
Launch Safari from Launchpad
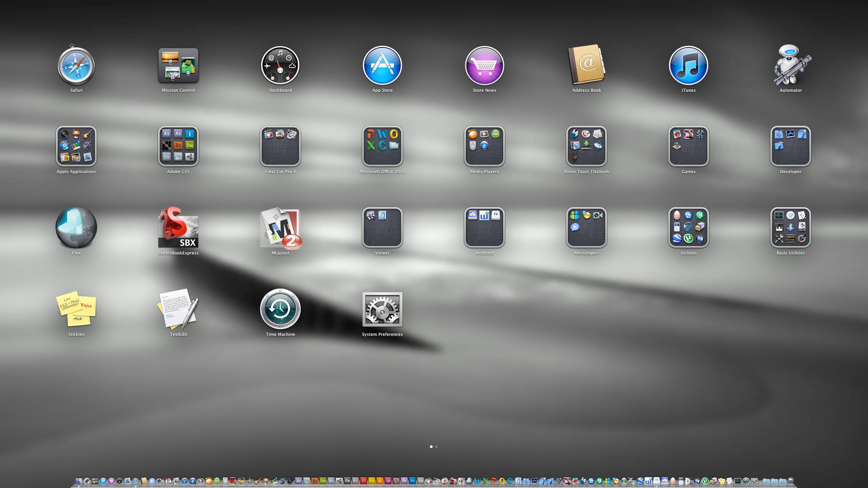76,66
